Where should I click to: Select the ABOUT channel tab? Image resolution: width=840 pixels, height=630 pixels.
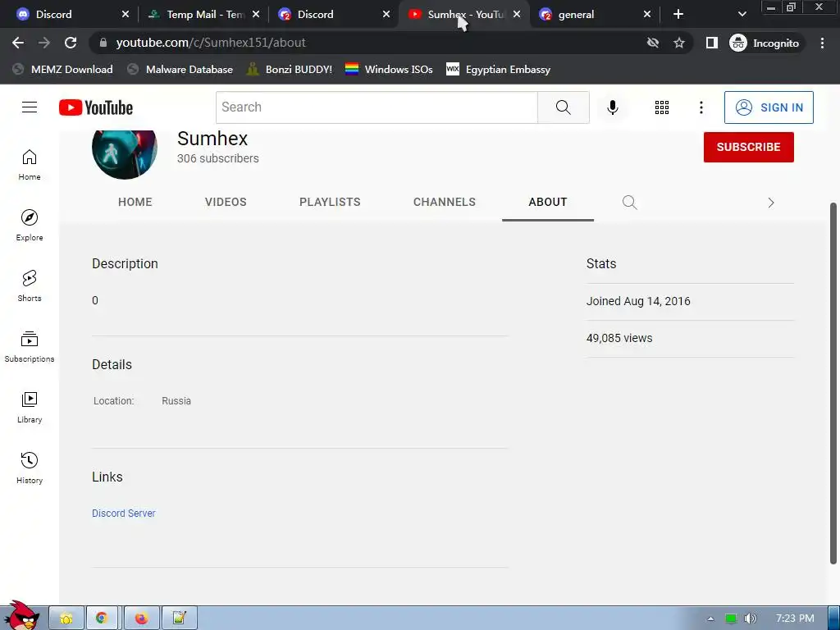pyautogui.click(x=547, y=202)
